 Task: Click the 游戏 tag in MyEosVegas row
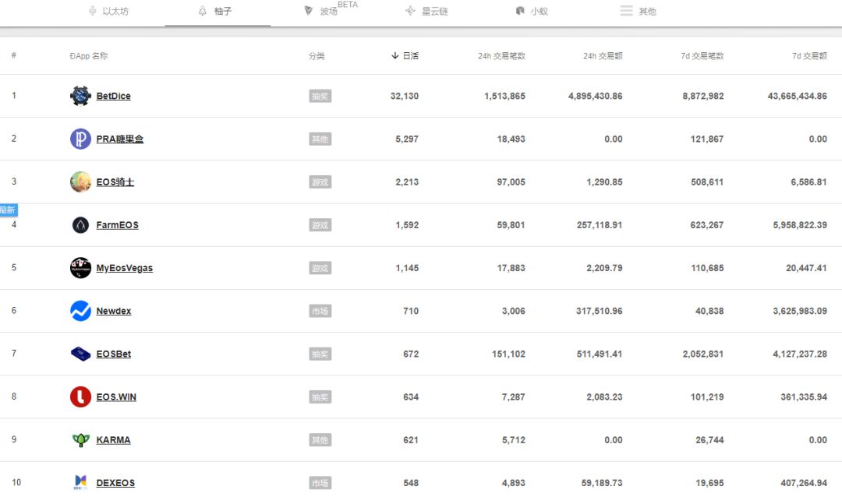[320, 268]
